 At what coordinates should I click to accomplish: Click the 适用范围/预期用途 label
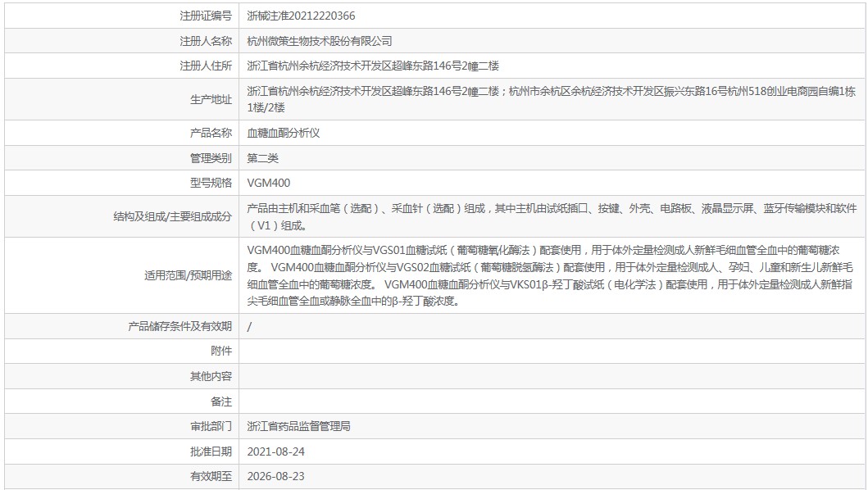[188, 275]
